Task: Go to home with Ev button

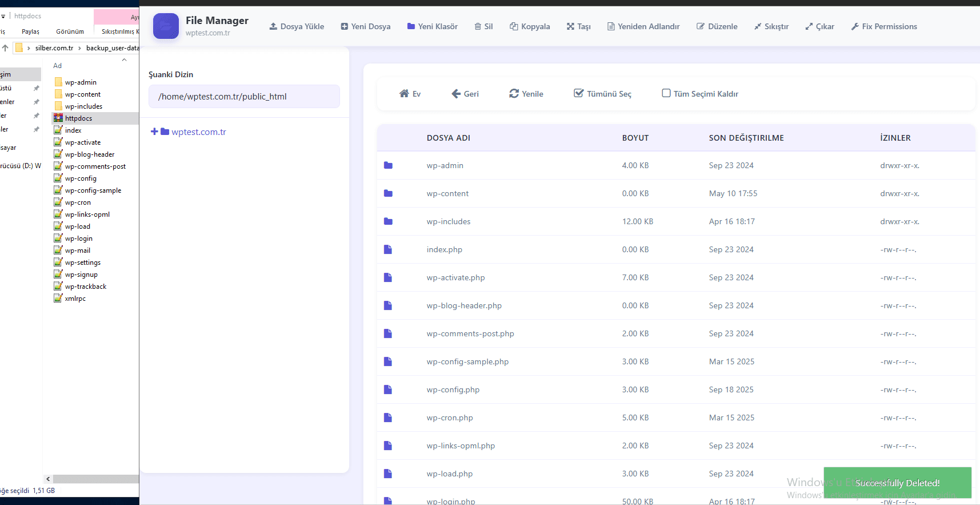Action: (x=410, y=94)
